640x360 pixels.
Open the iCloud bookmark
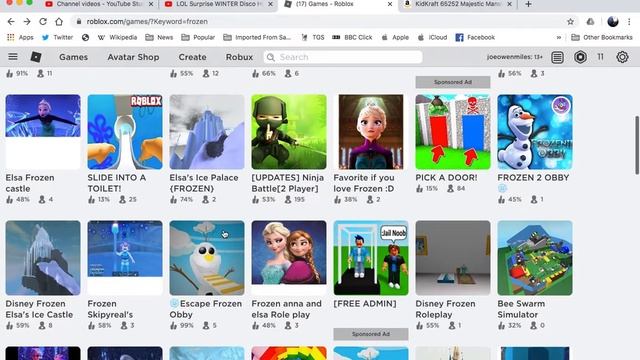pyautogui.click(x=432, y=37)
